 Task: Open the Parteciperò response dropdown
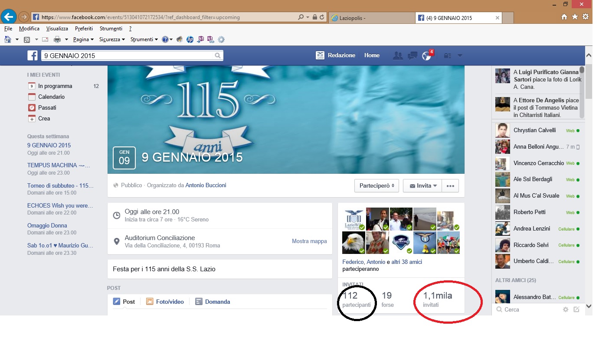coord(376,186)
